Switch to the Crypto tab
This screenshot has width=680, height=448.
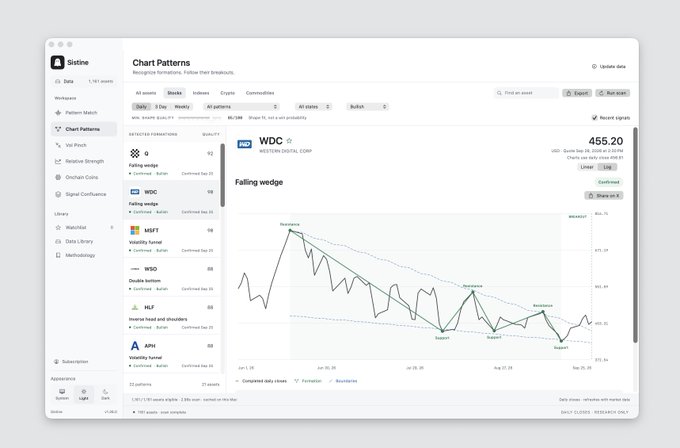click(227, 93)
